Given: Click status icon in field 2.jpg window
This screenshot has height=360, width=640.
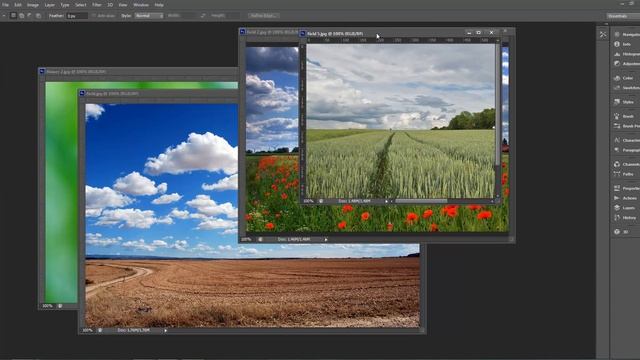Looking at the screenshot, I should (260, 239).
